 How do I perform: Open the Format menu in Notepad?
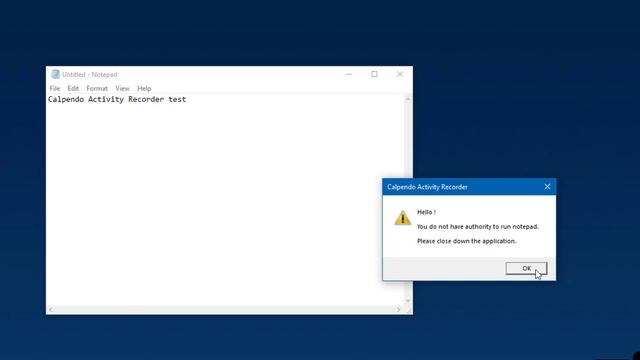coord(97,88)
